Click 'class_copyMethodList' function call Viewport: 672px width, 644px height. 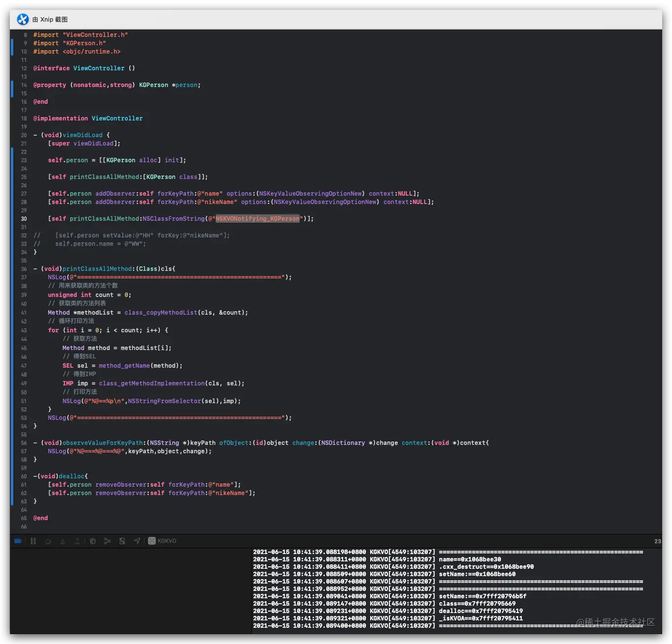[x=161, y=313]
